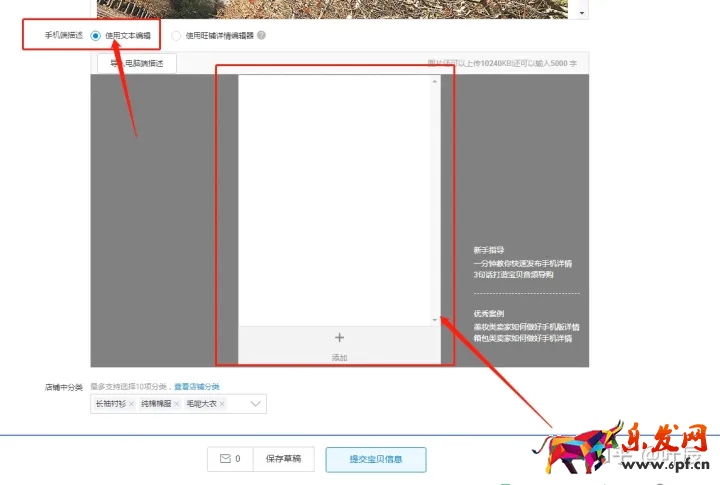Viewport: 720px width, 485px height.
Task: Click the plus icon to add content
Action: [x=339, y=338]
